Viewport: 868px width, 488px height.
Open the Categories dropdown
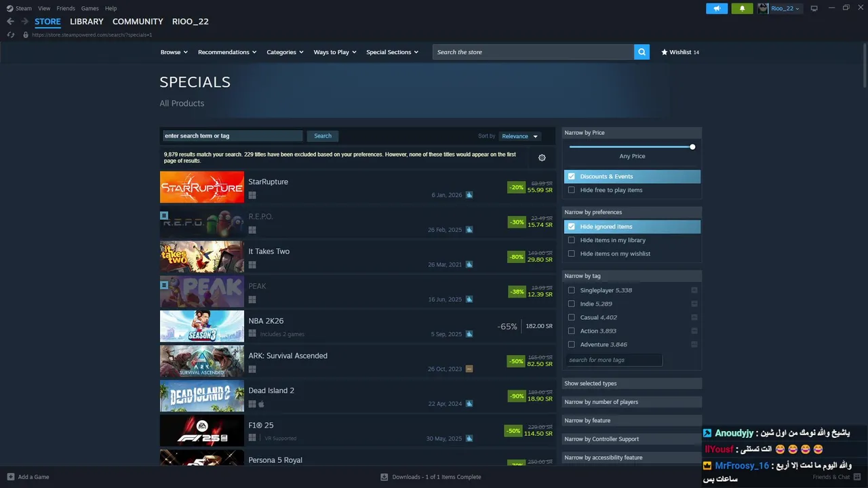285,52
